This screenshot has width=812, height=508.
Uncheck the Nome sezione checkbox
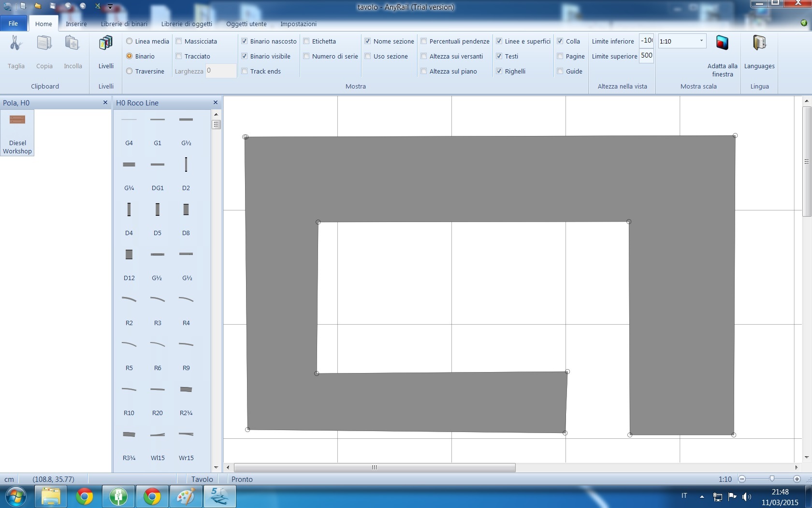click(x=368, y=41)
